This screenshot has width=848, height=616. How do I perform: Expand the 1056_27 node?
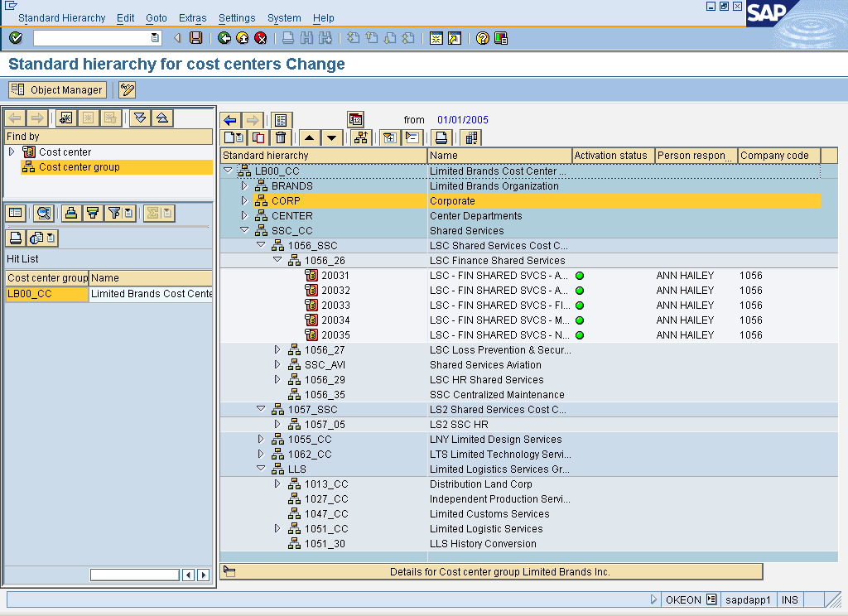[x=277, y=349]
